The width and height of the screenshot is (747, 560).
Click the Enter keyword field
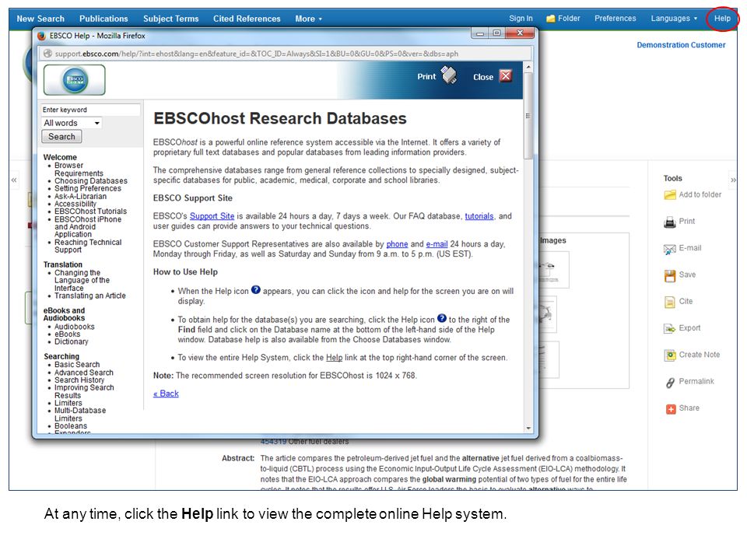(x=90, y=110)
